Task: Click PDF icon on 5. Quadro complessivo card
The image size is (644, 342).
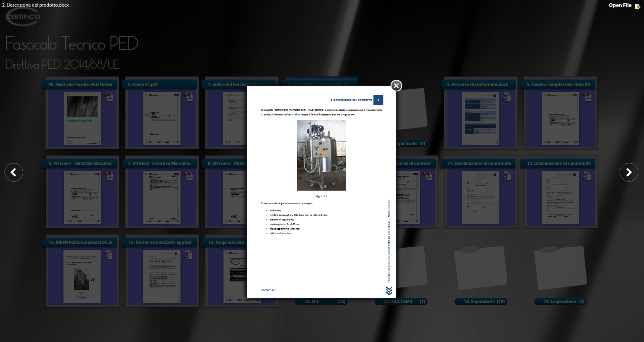Action: [586, 97]
